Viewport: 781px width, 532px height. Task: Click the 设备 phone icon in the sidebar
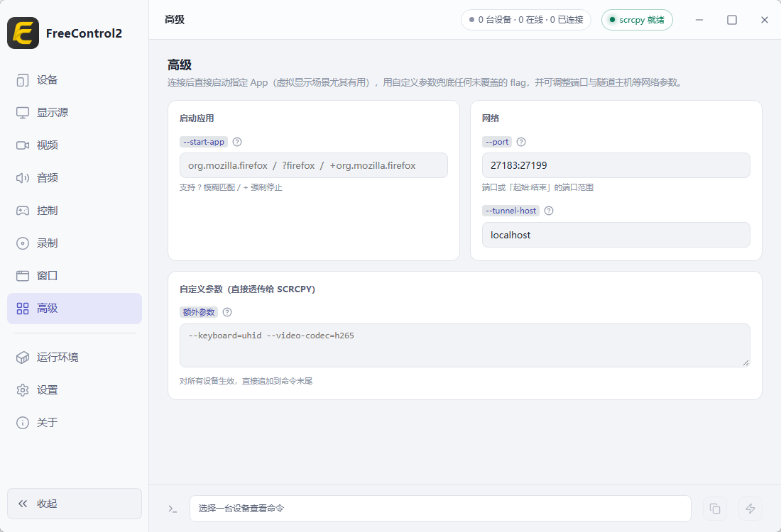coord(23,80)
